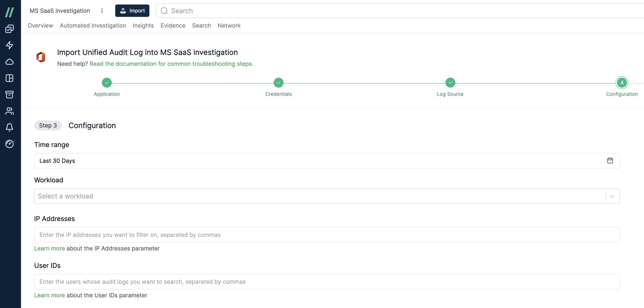The width and height of the screenshot is (644, 308).
Task: Click the Step 3 badge
Action: [x=48, y=125]
